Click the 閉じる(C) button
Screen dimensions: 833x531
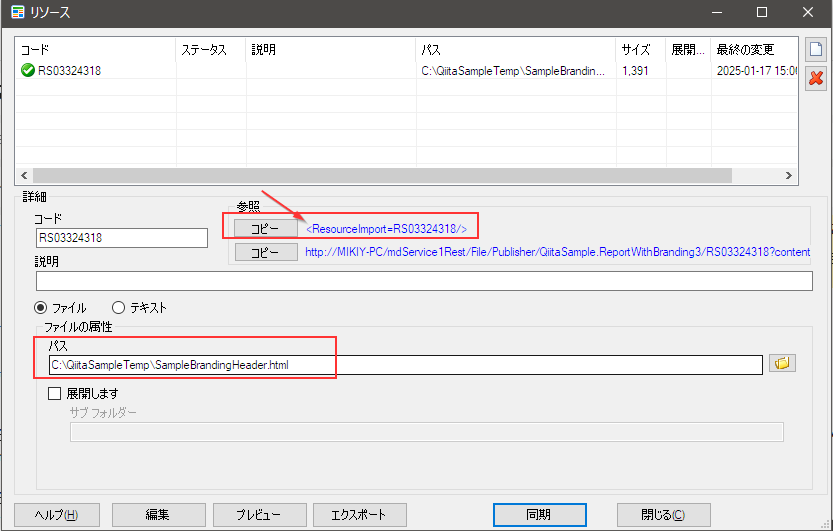664,515
